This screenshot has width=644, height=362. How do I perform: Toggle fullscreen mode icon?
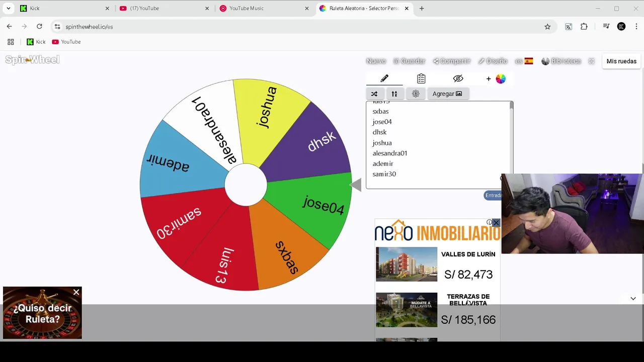click(x=592, y=61)
